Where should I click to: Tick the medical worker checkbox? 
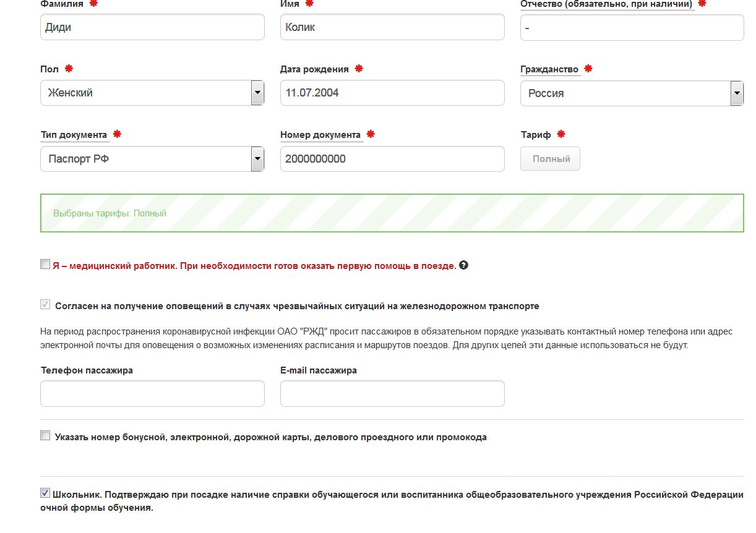[45, 265]
